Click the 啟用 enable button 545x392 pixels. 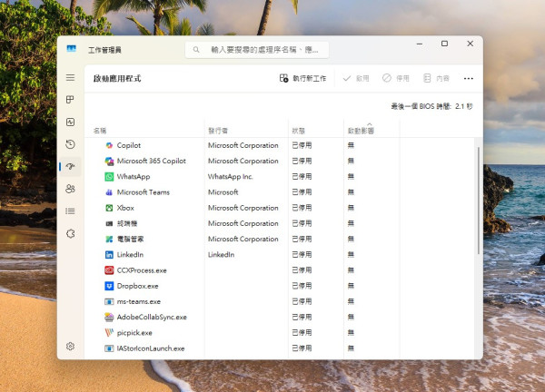[x=355, y=78]
